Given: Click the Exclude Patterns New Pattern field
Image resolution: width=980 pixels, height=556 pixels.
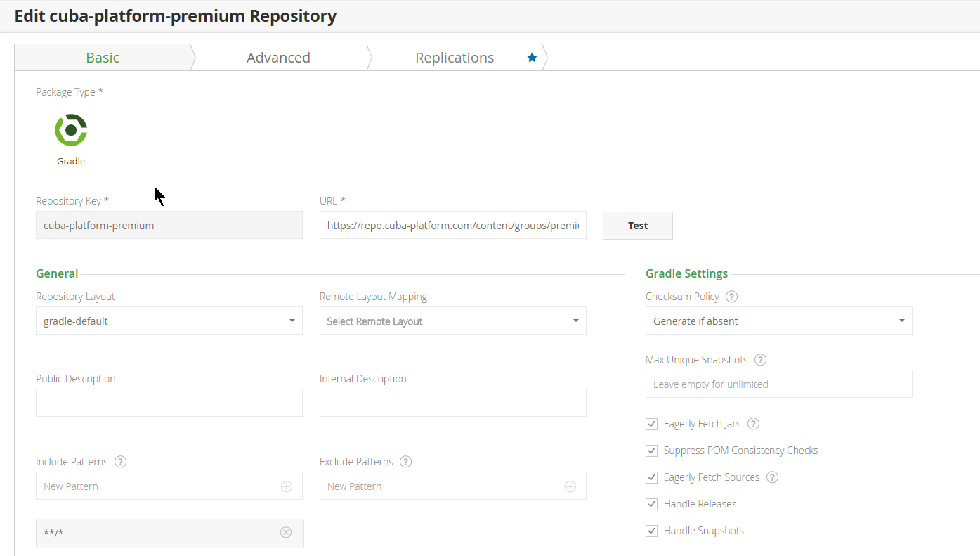Looking at the screenshot, I should (x=453, y=486).
